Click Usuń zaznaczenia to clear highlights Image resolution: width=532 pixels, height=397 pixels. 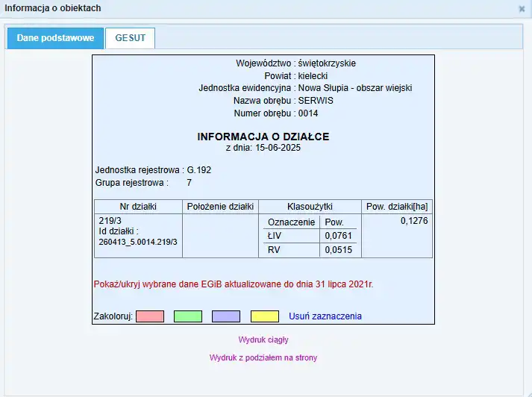[x=325, y=316]
